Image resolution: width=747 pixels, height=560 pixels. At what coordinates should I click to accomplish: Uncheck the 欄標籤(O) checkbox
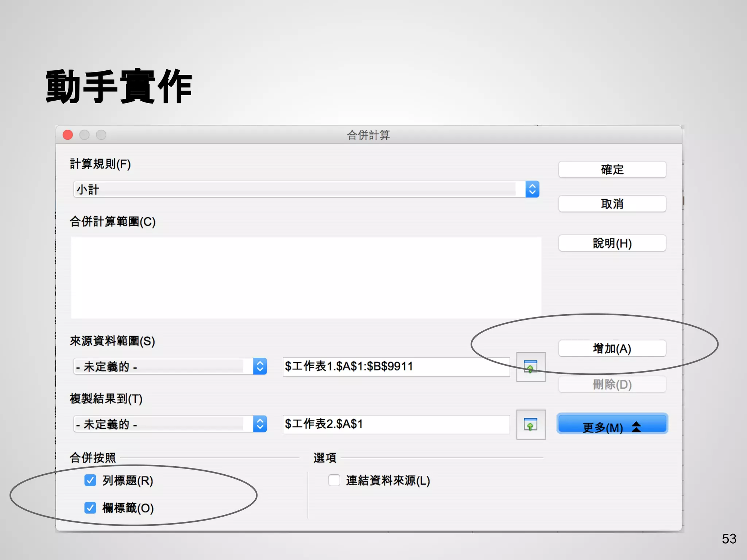[x=90, y=507]
